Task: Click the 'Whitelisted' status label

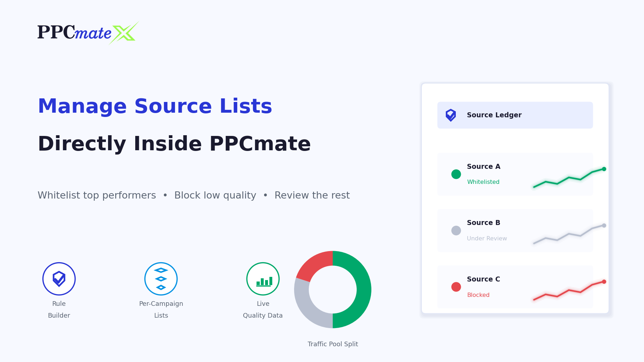Action: coord(483,182)
